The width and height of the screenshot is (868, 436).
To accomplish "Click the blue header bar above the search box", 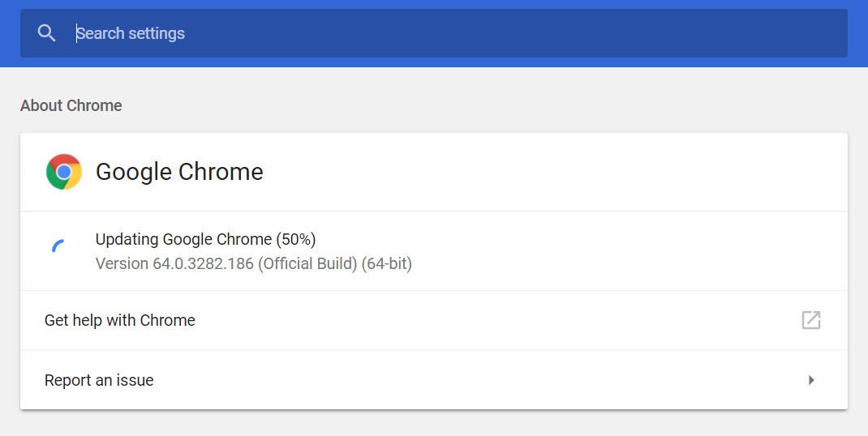I will (x=434, y=4).
